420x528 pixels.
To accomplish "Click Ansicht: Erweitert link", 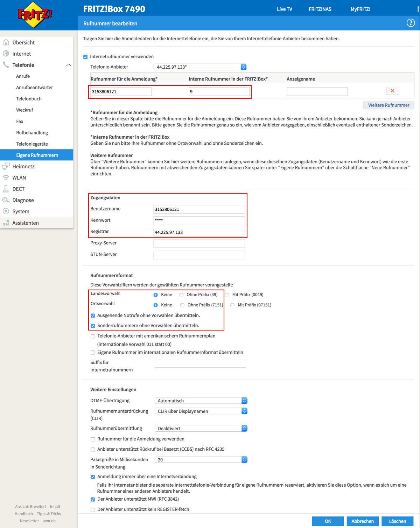I will pyautogui.click(x=30, y=507).
